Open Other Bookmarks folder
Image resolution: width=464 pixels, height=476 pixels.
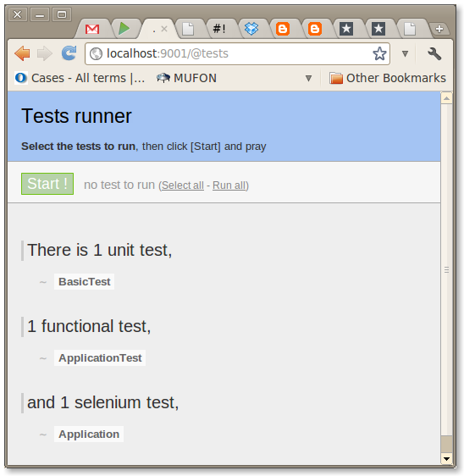(388, 78)
